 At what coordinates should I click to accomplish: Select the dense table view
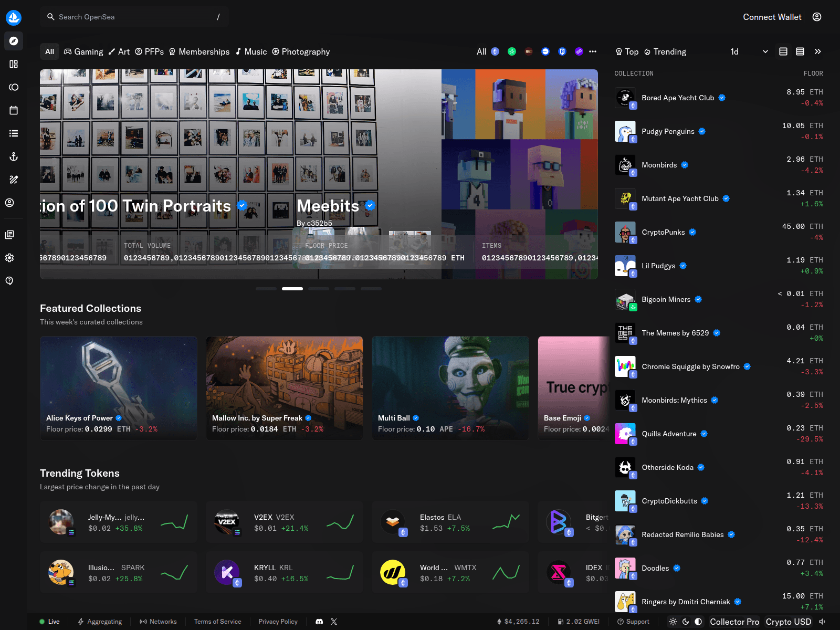pyautogui.click(x=800, y=51)
